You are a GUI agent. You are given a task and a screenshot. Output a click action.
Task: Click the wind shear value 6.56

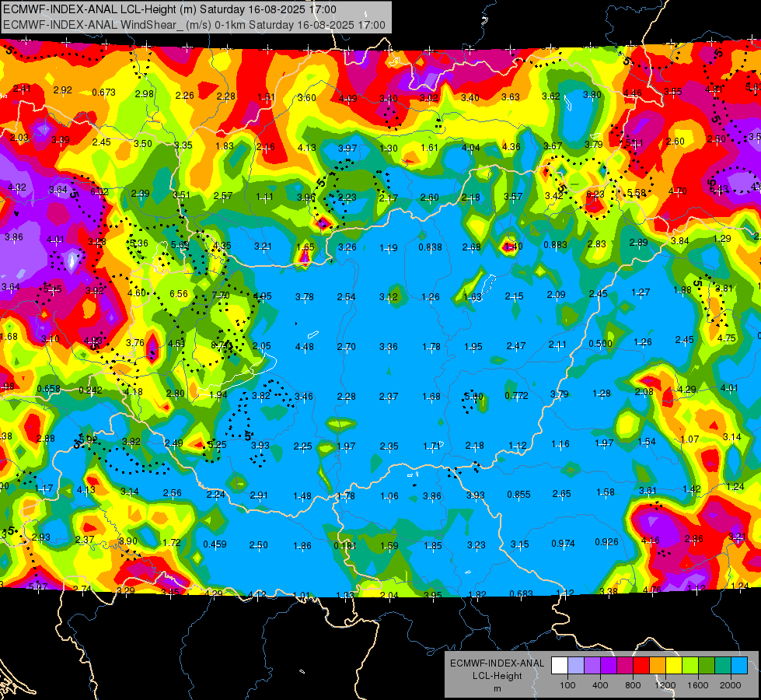[179, 294]
